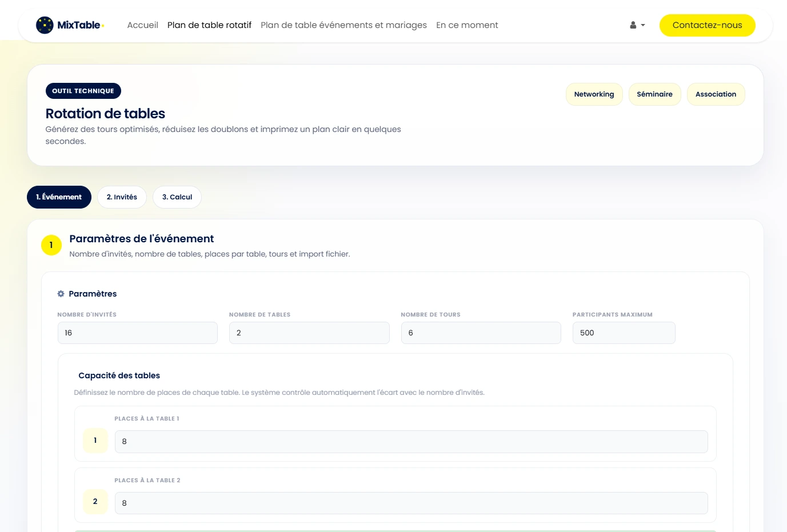
Task: Click the gear icon beside Paramètres
Action: click(61, 294)
